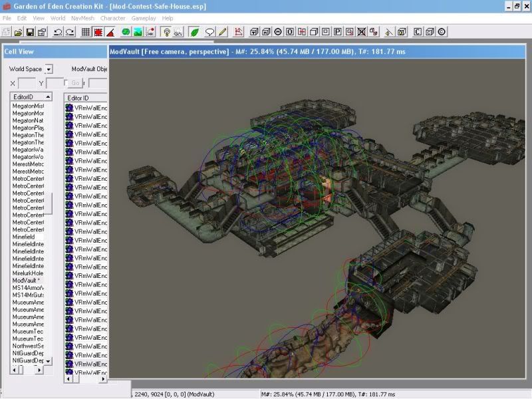Click the cell list's right scroll arrow
This screenshot has width=532, height=399.
[39, 370]
